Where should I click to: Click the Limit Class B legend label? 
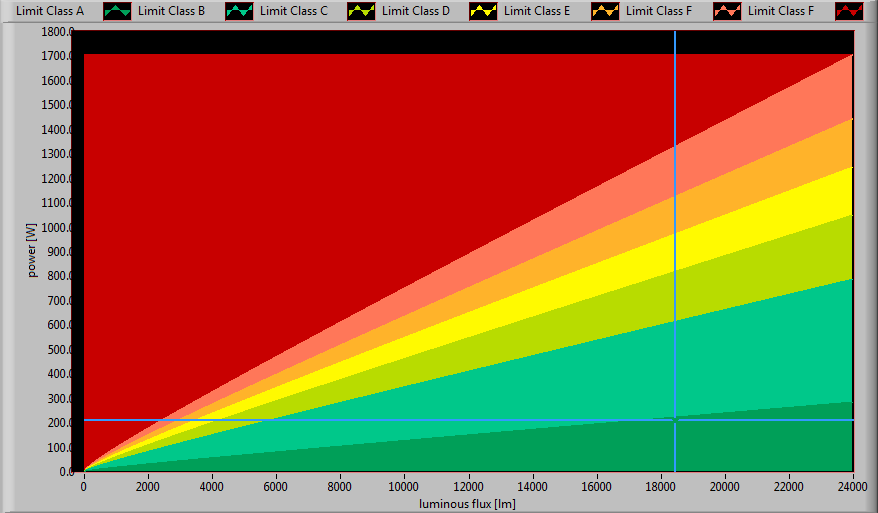(x=171, y=11)
